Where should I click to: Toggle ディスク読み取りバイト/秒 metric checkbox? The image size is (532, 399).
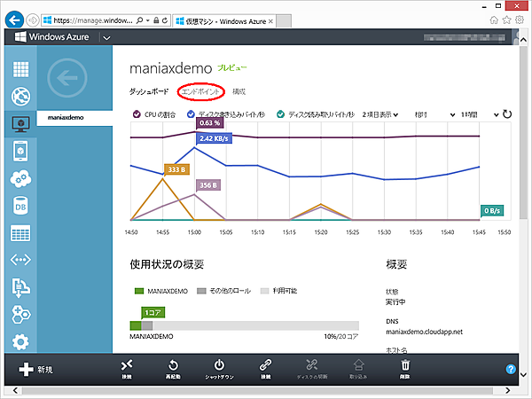click(x=281, y=114)
